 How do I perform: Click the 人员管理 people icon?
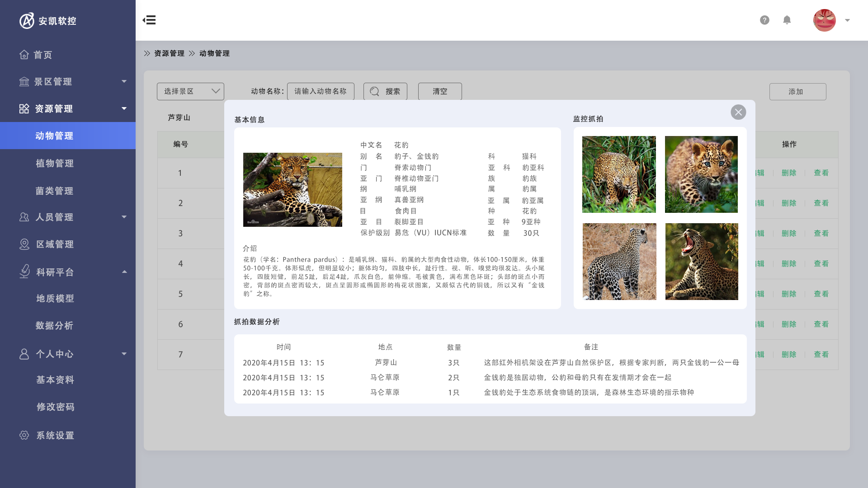[24, 217]
